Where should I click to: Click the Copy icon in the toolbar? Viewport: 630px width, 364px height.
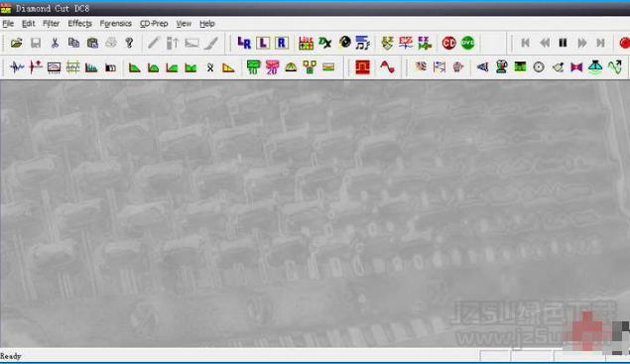pos(73,43)
